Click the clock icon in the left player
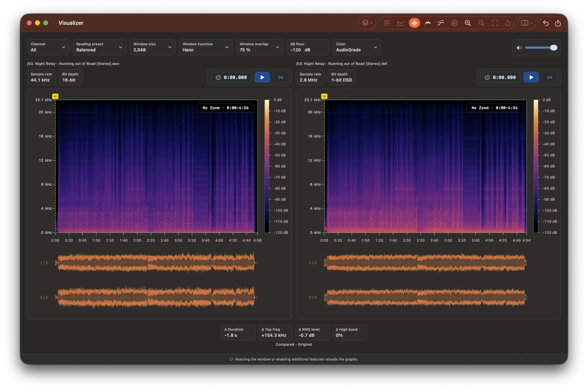The width and height of the screenshot is (588, 391). pyautogui.click(x=218, y=77)
